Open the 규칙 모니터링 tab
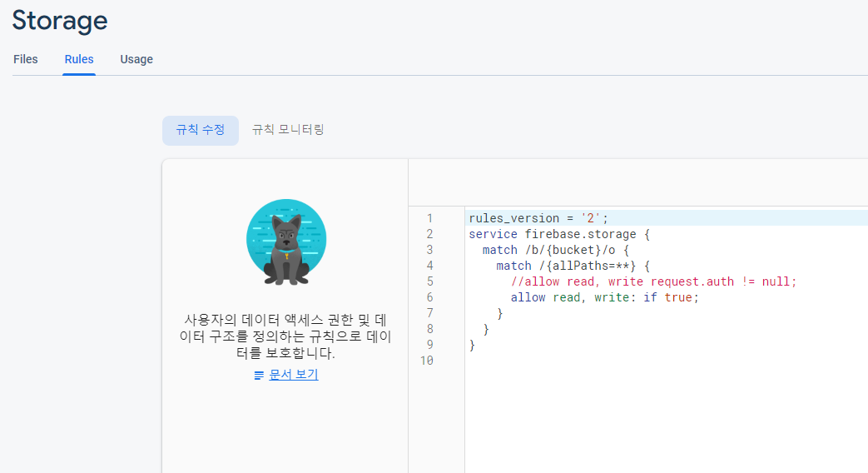Viewport: 868px width, 473px height. tap(288, 130)
